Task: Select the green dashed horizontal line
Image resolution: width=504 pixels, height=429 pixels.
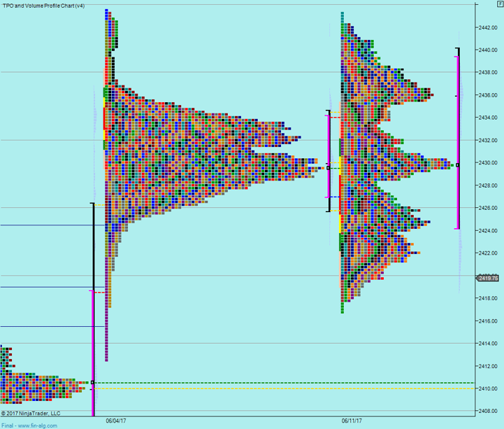Action: click(280, 383)
